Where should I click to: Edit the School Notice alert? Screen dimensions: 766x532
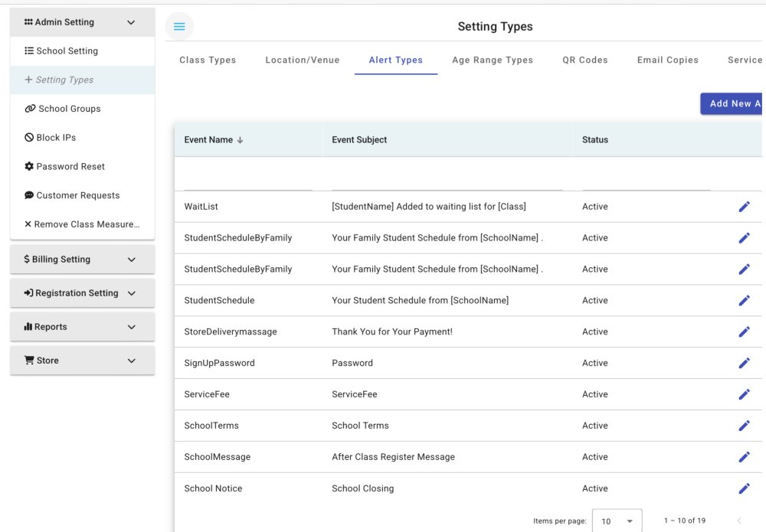[744, 488]
